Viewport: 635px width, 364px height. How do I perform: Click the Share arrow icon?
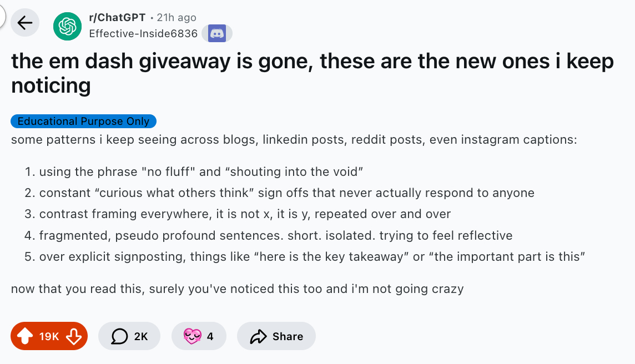pyautogui.click(x=259, y=336)
